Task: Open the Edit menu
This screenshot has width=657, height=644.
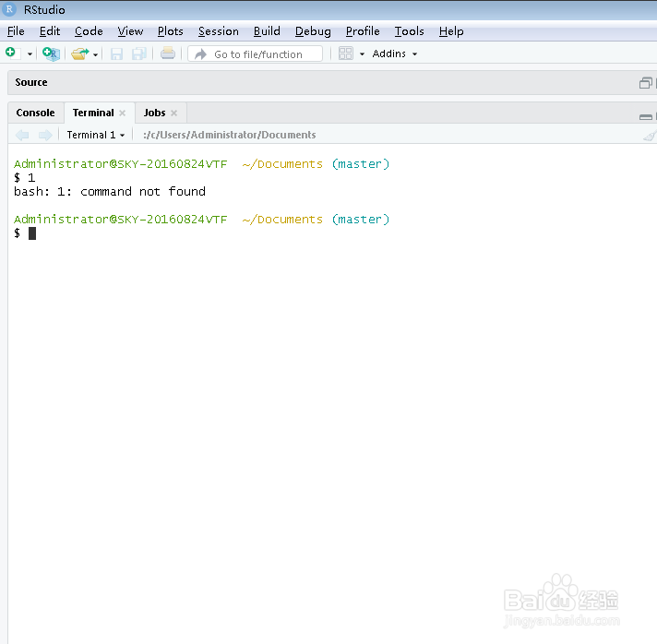Action: tap(50, 31)
